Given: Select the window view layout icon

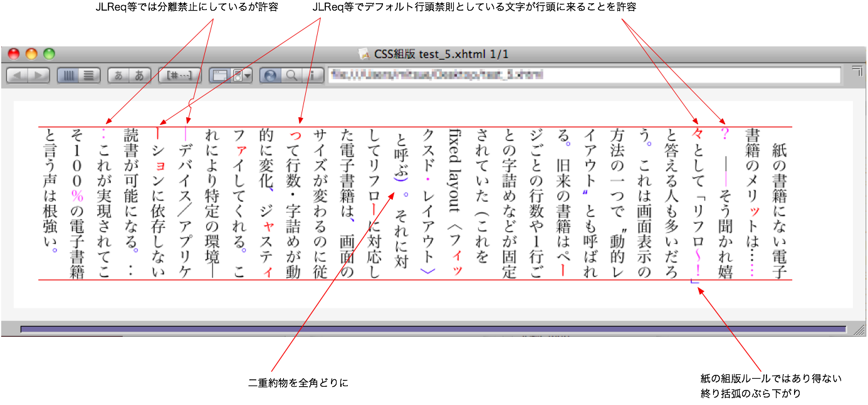Looking at the screenshot, I should [x=219, y=75].
